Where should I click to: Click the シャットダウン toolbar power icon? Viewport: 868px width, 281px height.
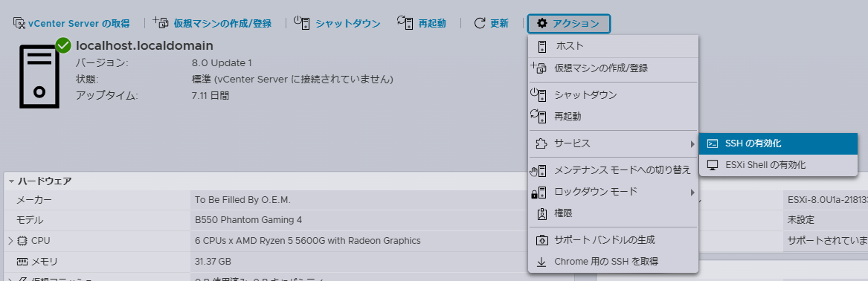pyautogui.click(x=301, y=22)
